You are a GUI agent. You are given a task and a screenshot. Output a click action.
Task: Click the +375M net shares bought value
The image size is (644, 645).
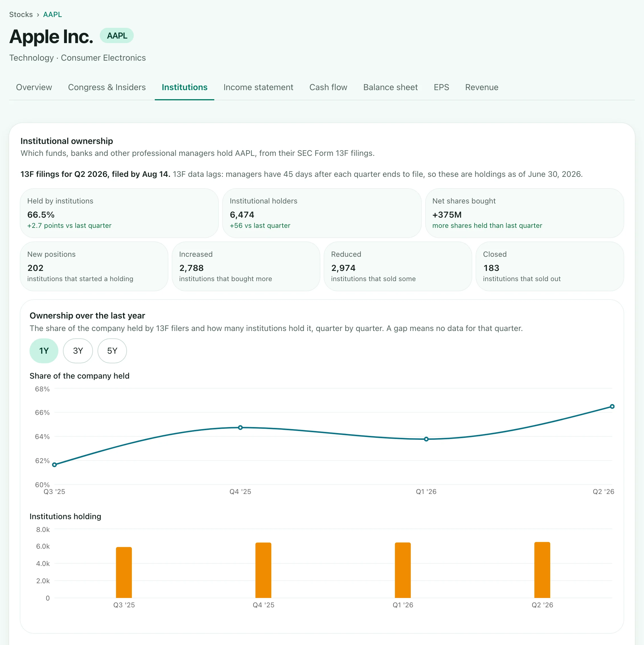(447, 215)
